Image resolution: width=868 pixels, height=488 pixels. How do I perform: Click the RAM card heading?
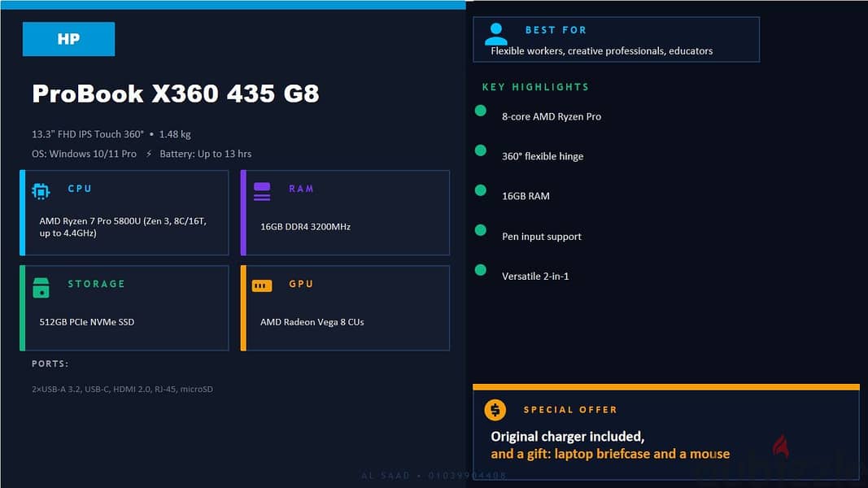(301, 189)
